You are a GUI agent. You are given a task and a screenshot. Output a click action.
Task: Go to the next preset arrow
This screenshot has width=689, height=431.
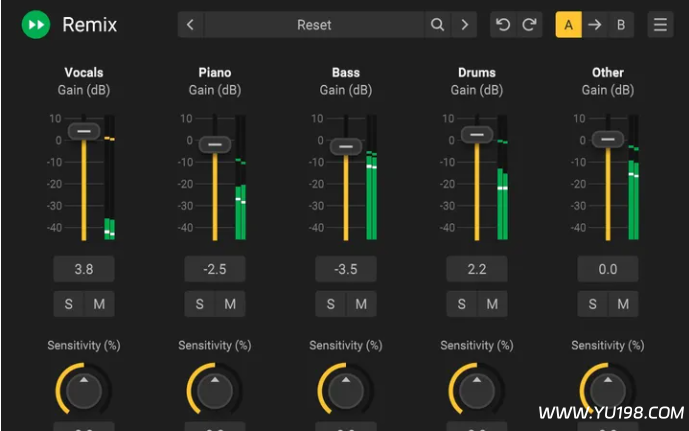tap(464, 25)
